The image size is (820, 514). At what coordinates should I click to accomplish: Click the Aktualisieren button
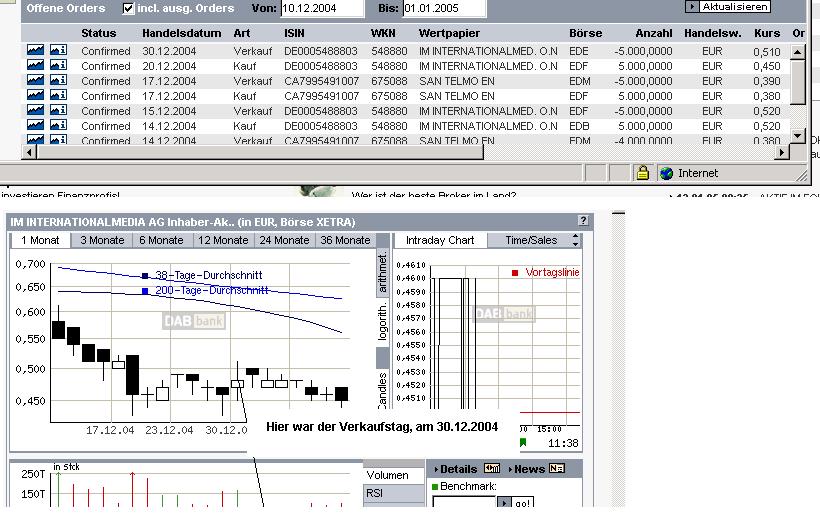click(x=728, y=7)
